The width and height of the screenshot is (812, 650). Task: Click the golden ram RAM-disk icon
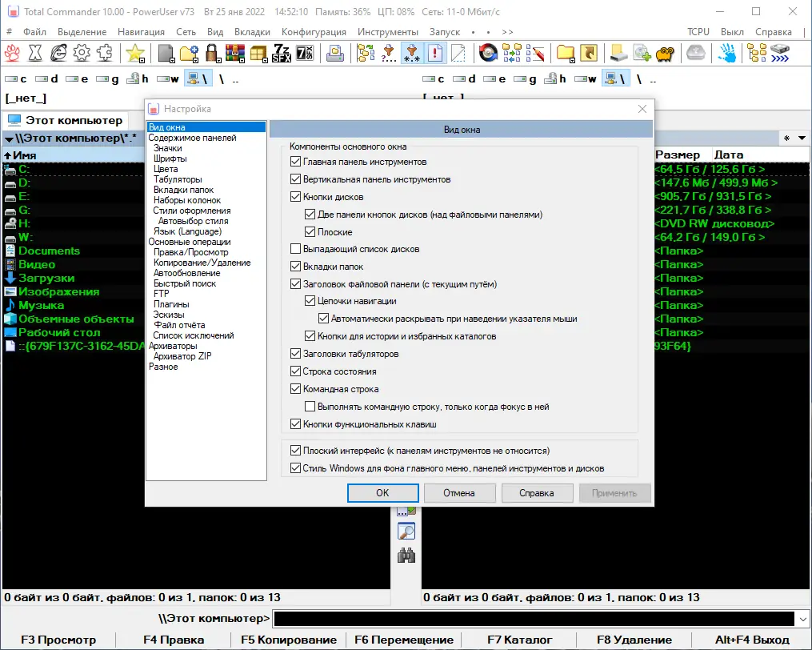665,53
